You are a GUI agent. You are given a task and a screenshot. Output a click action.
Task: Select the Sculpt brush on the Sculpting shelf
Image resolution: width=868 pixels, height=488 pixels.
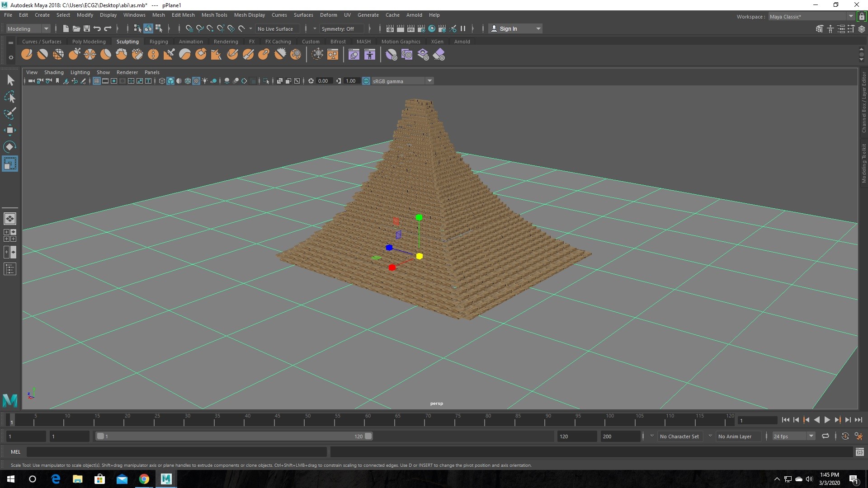27,54
